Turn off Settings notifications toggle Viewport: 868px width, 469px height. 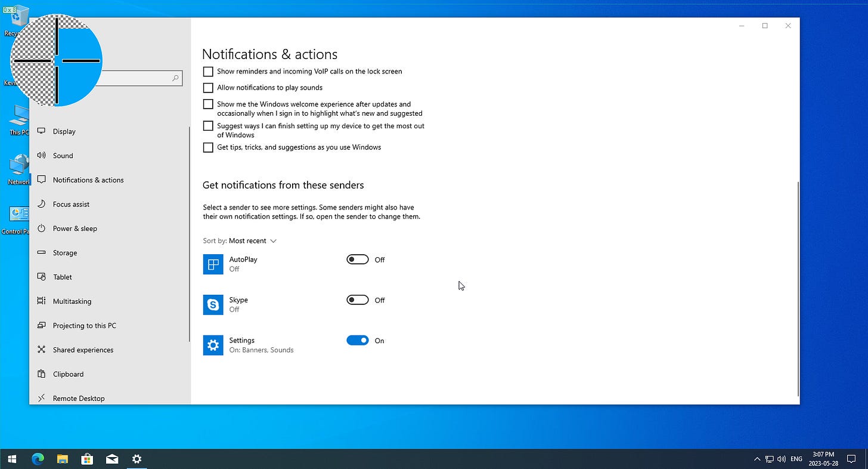(x=358, y=341)
